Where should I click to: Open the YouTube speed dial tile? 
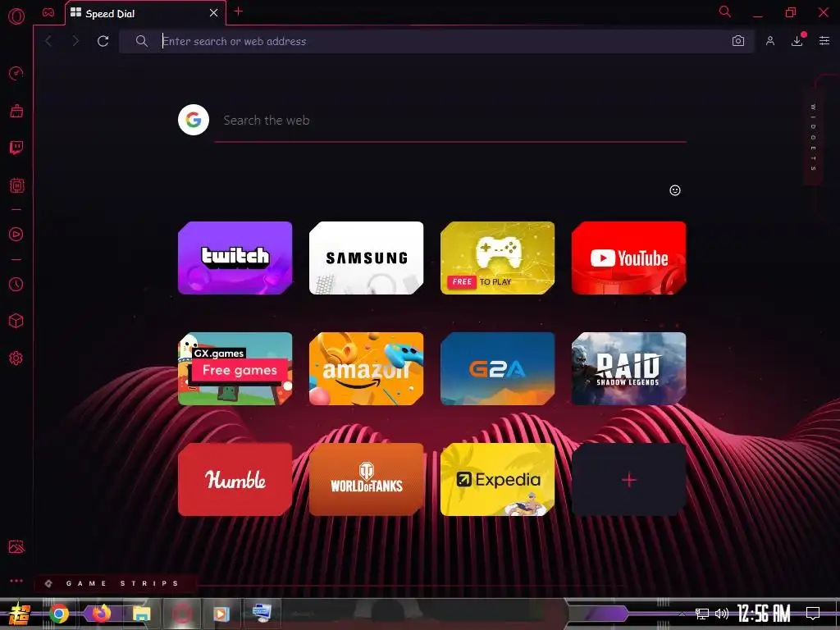pos(629,258)
